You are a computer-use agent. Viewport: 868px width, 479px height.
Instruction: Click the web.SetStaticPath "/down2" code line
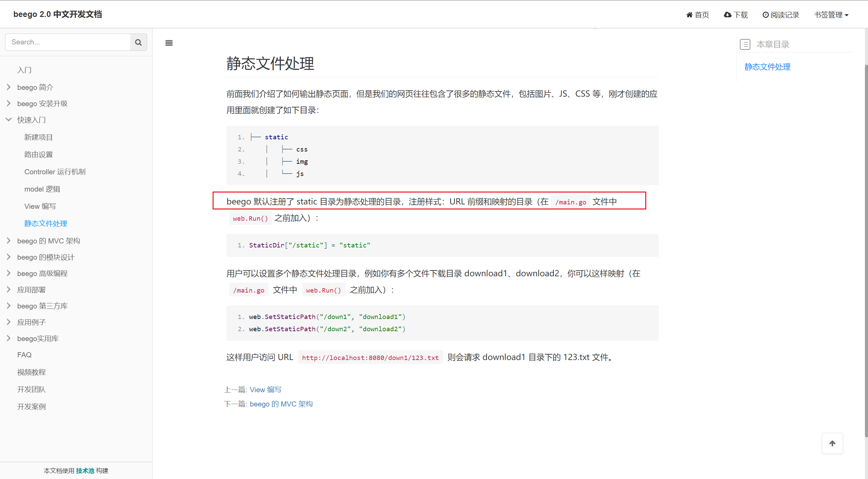[x=327, y=329]
